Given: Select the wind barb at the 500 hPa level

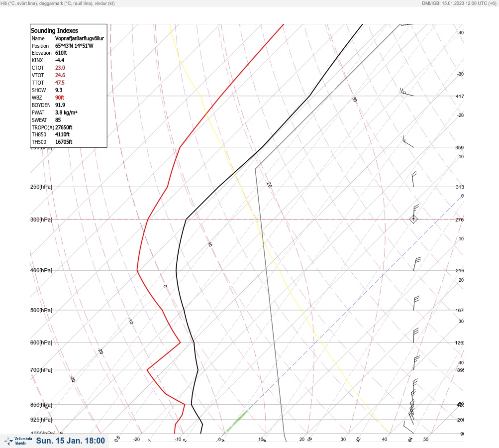Looking at the screenshot, I should coord(416,303).
